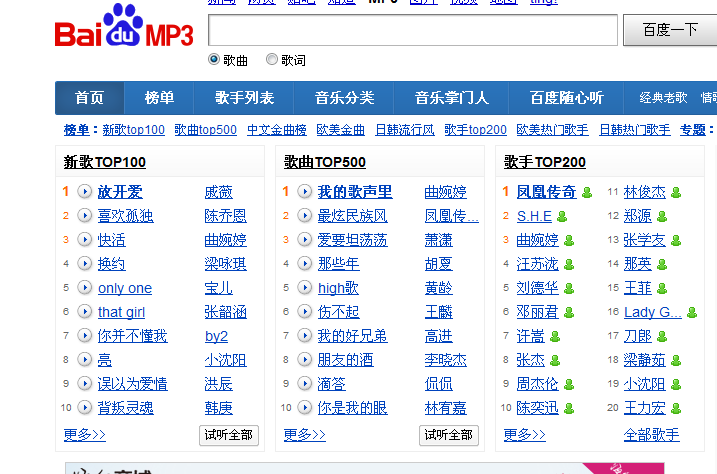
Task: Open the 榜单 navigation tab
Action: click(x=159, y=98)
